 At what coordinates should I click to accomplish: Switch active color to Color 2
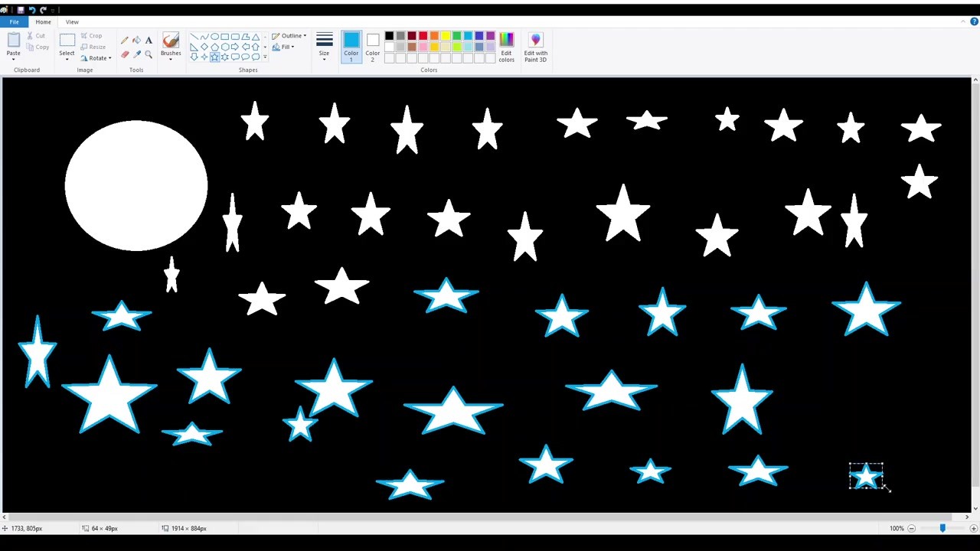[372, 47]
